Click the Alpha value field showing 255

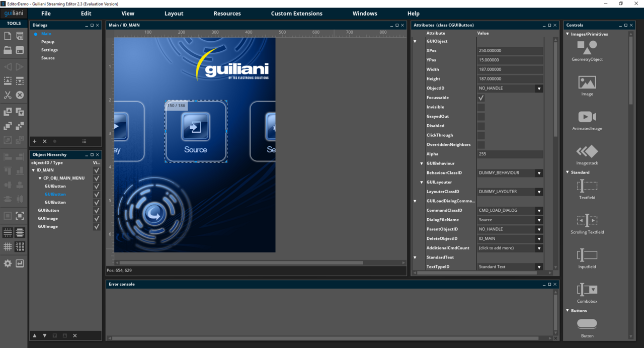click(x=510, y=154)
